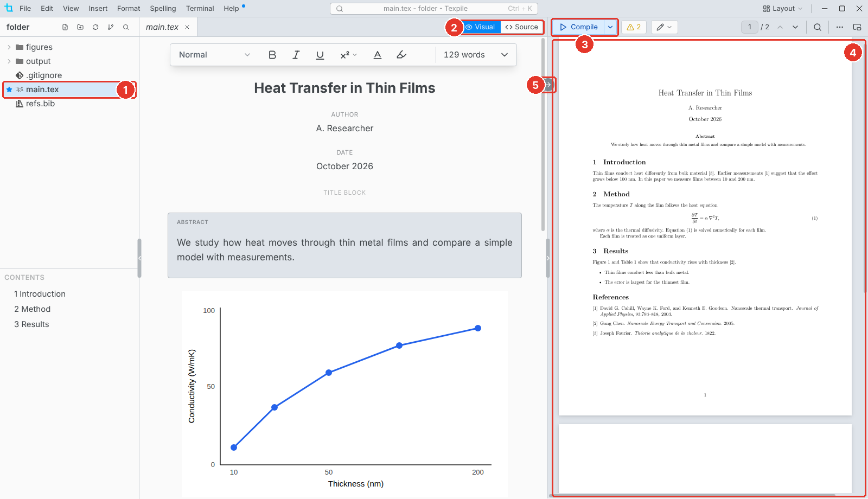This screenshot has height=499, width=868.
Task: Click the author name A. Researcher
Action: click(x=344, y=129)
